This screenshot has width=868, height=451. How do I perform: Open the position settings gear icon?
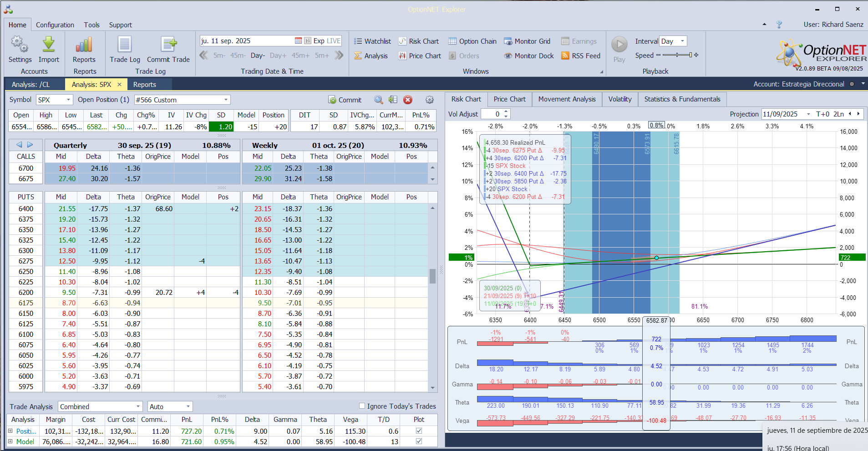point(429,100)
